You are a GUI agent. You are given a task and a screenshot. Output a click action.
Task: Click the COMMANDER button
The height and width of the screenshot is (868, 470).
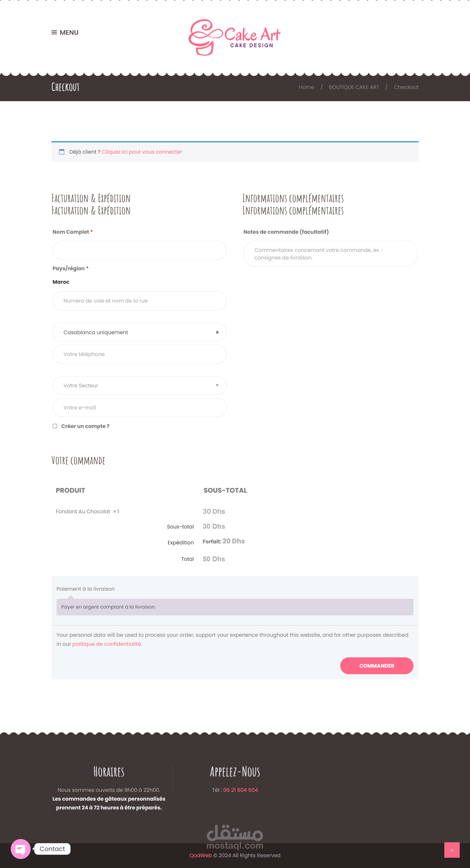376,666
